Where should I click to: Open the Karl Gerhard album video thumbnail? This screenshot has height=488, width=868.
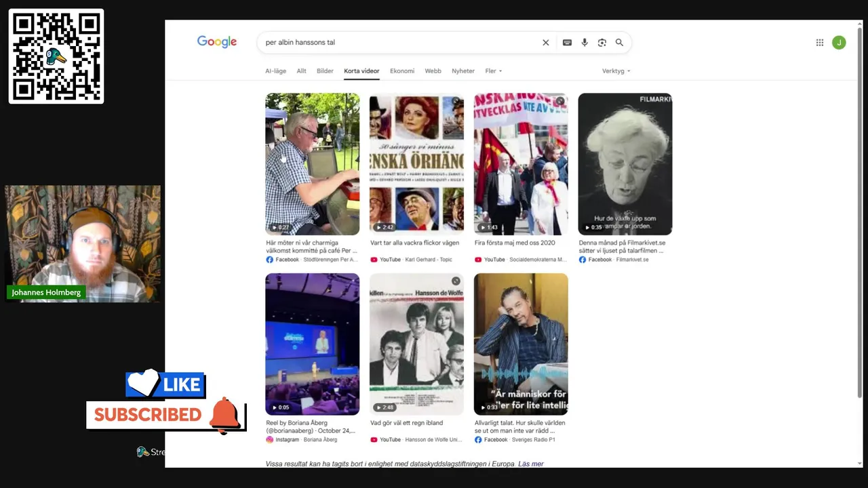tap(416, 164)
